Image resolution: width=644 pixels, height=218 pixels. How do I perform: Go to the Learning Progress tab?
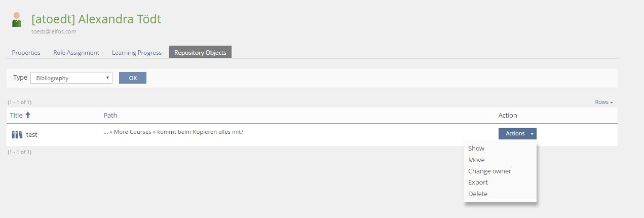[137, 53]
